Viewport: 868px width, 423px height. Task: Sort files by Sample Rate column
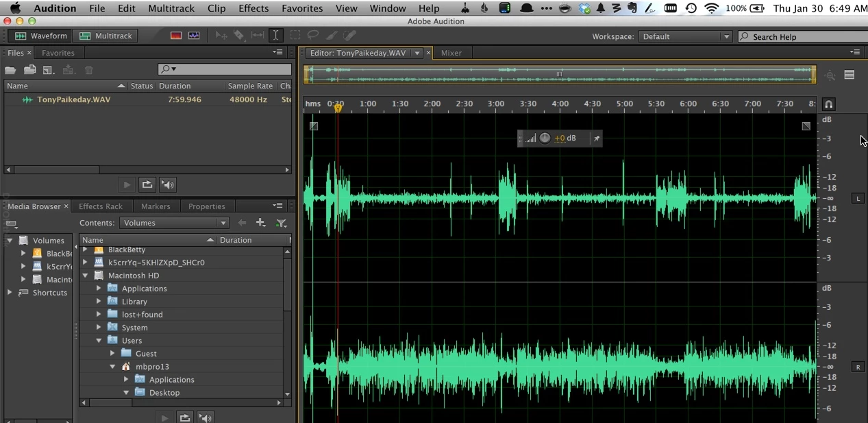click(x=251, y=86)
